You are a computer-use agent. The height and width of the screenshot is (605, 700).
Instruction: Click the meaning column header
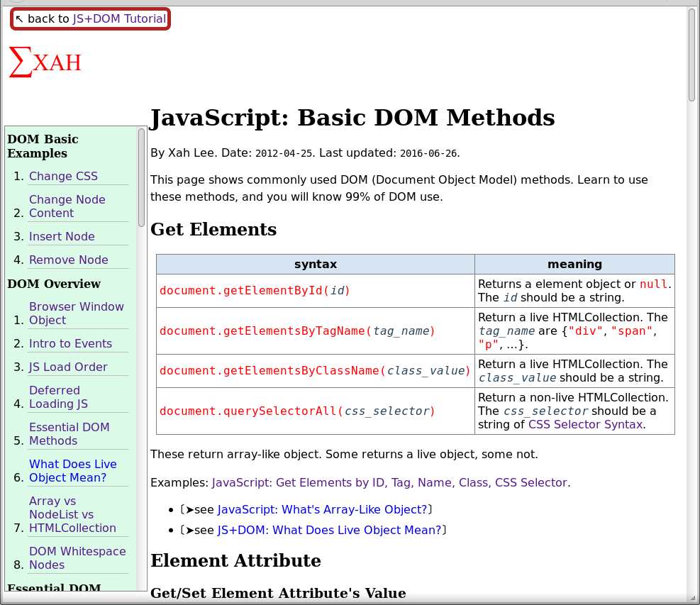(574, 265)
